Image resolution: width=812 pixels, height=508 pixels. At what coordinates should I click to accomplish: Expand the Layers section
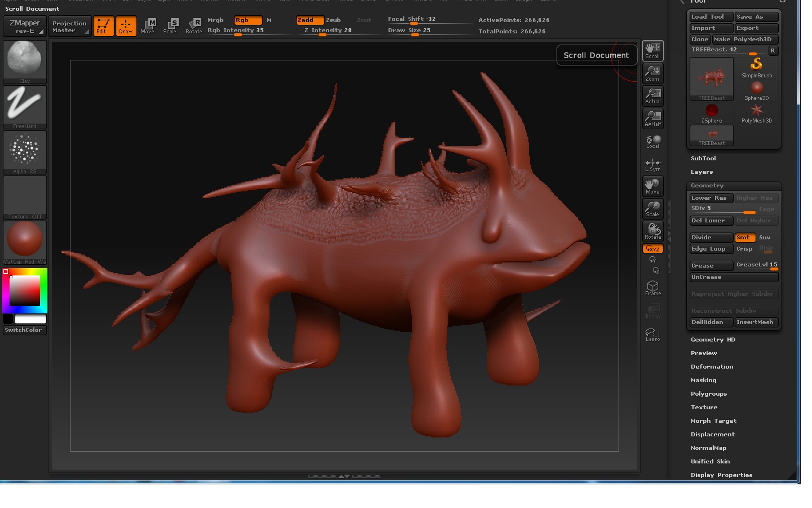701,172
